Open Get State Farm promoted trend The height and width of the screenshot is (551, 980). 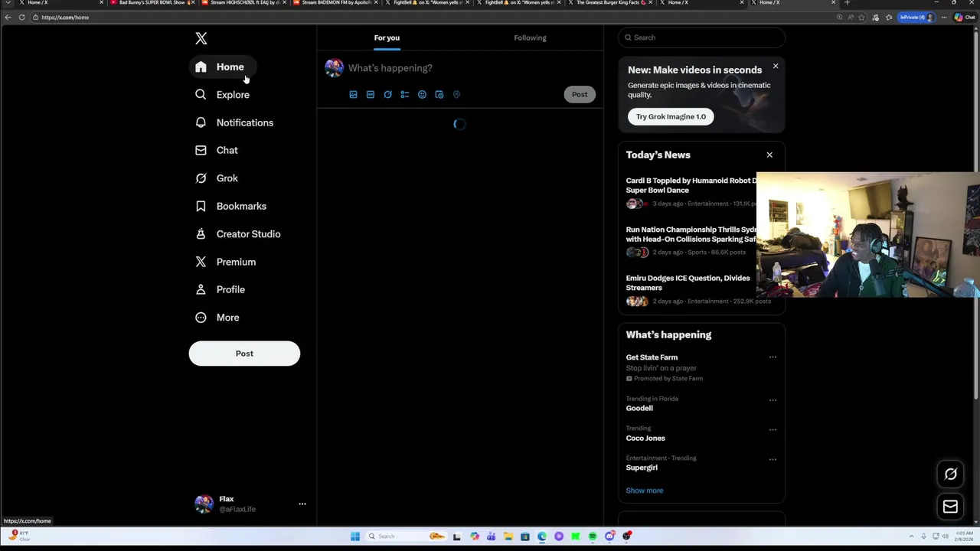[x=652, y=357]
